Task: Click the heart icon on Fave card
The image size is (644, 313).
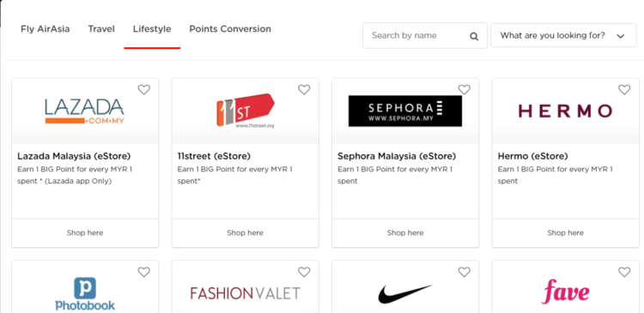Action: coord(624,272)
